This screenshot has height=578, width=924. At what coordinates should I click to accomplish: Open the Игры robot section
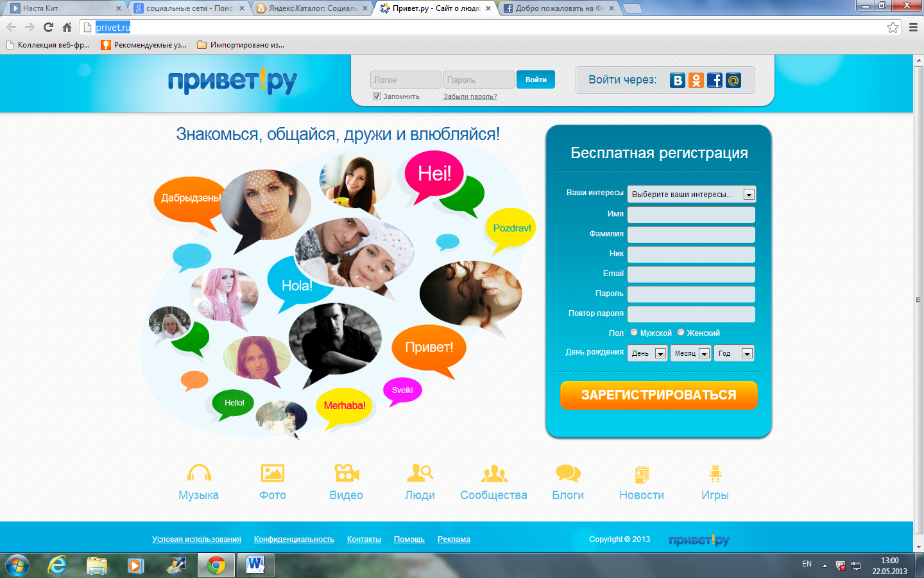715,482
